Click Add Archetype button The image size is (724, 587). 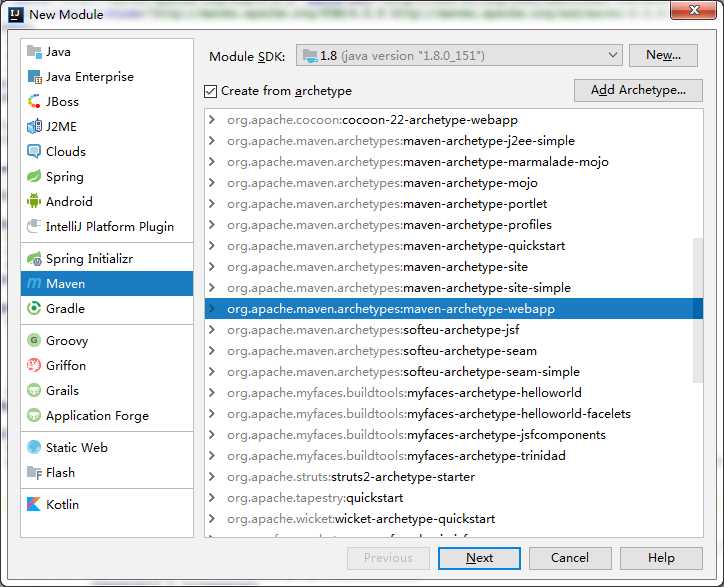(x=639, y=90)
